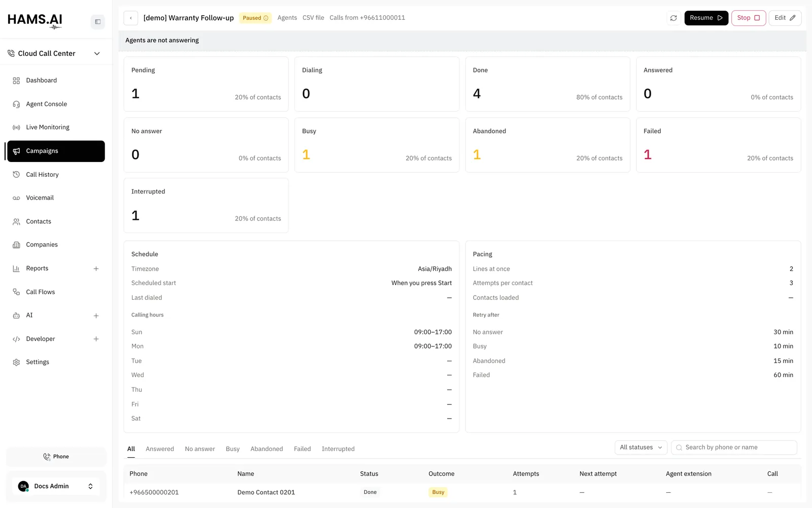Click Demo Contact 0201 name

[266, 492]
